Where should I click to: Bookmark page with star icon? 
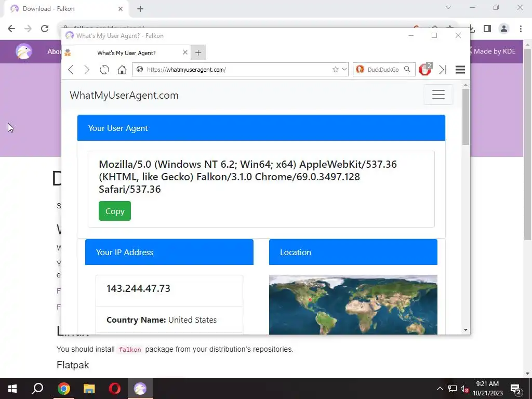pos(336,70)
